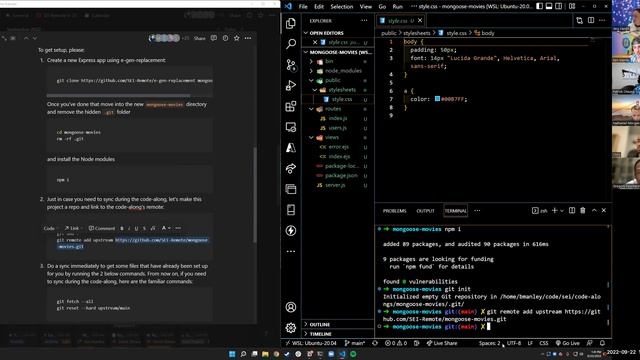Split the terminal

(x=572, y=211)
